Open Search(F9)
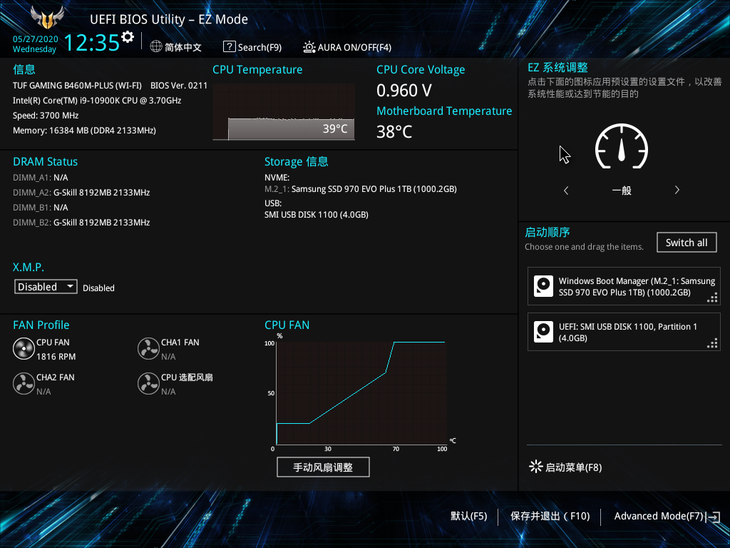This screenshot has width=730, height=548. [x=252, y=47]
